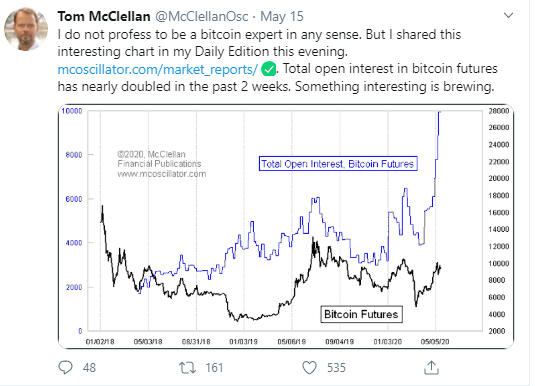Like the tweet with heart icon

click(309, 368)
